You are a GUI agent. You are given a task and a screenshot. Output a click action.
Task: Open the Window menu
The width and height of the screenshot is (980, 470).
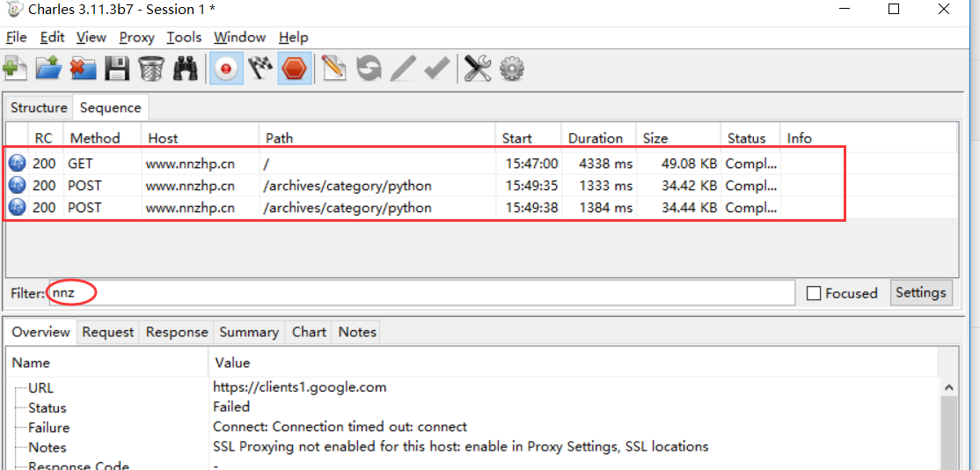coord(240,38)
